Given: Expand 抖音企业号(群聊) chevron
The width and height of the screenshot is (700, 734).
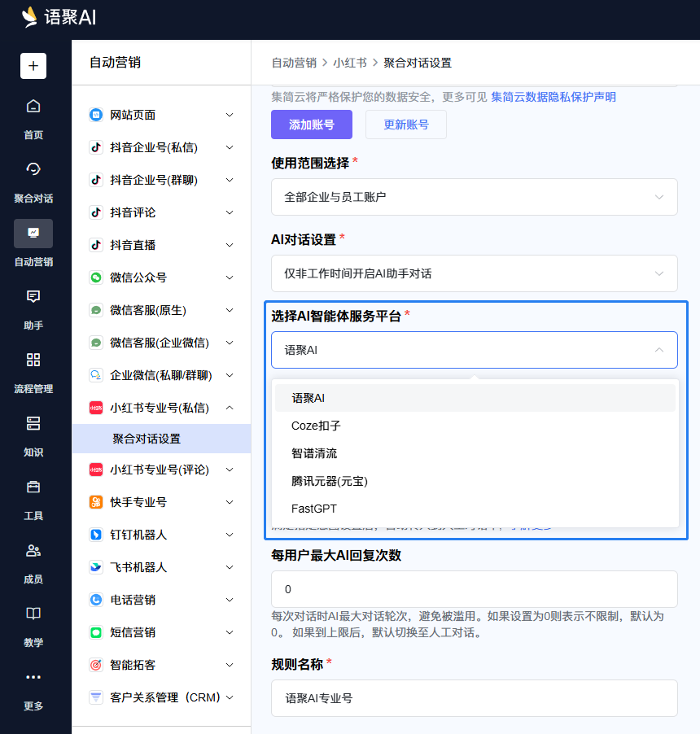Looking at the screenshot, I should (x=230, y=180).
